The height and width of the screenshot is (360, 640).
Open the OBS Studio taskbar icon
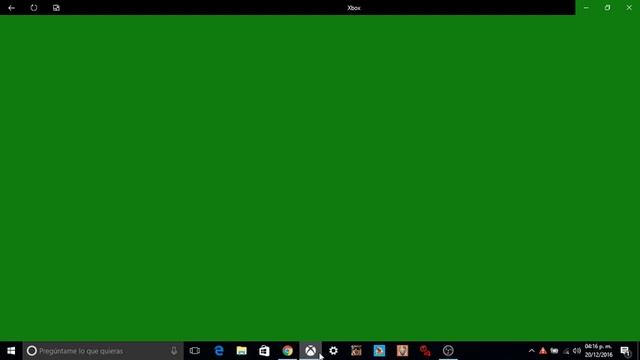448,351
